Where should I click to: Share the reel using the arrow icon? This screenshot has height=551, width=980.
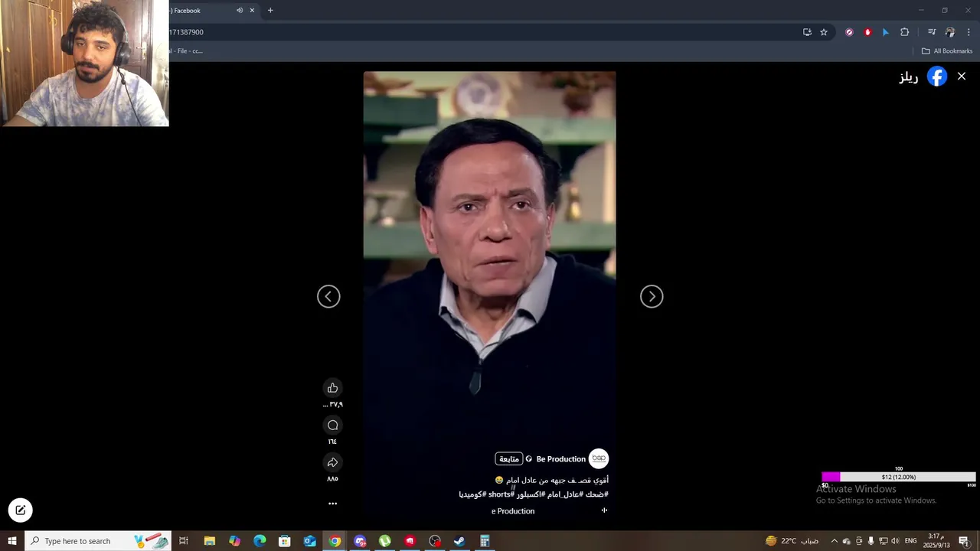[332, 462]
